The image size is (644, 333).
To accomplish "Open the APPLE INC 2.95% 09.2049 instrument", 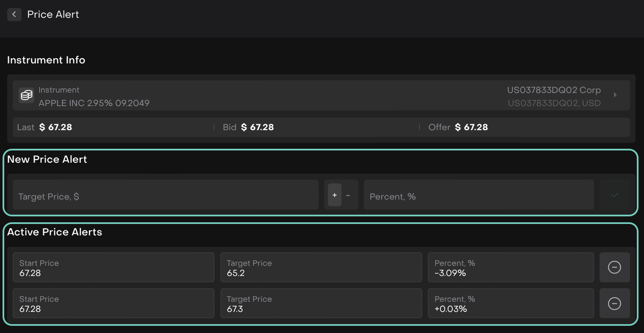I will (94, 103).
